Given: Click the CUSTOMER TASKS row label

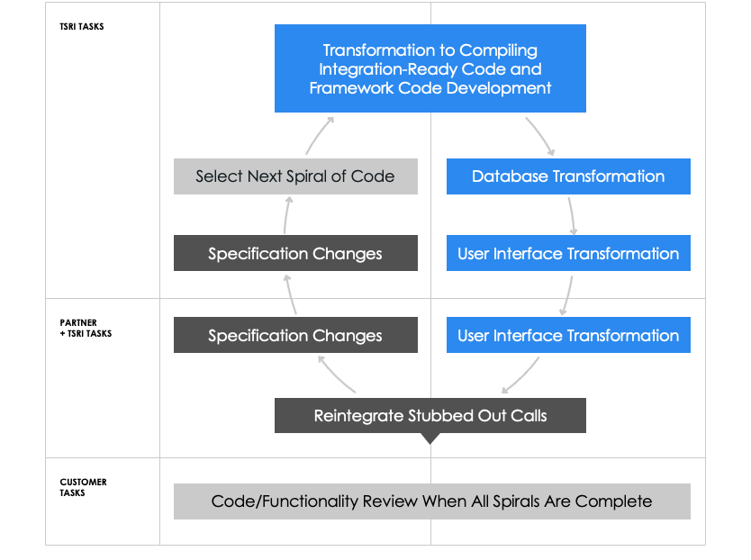Looking at the screenshot, I should coord(84,487).
